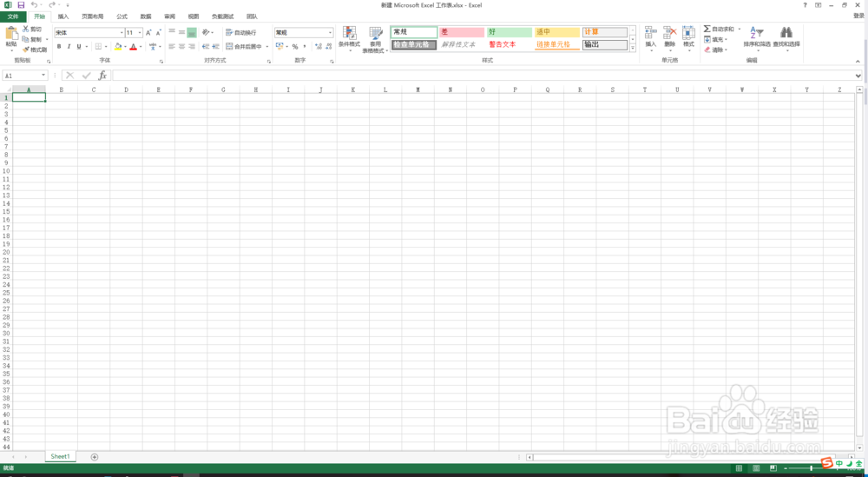Viewport: 868px width, 477px height.
Task: Click the comma style icon
Action: point(305,47)
